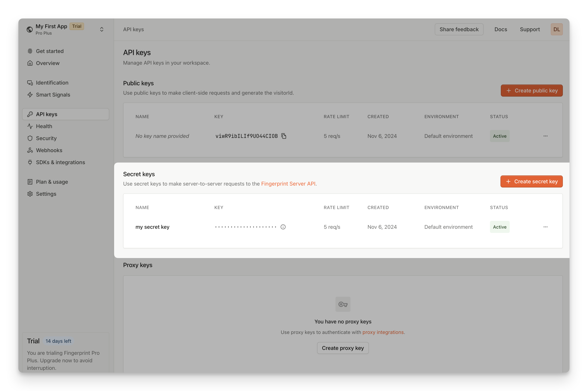Screen dimensions: 588x391
Task: Open Security shield icon in sidebar
Action: pos(30,138)
